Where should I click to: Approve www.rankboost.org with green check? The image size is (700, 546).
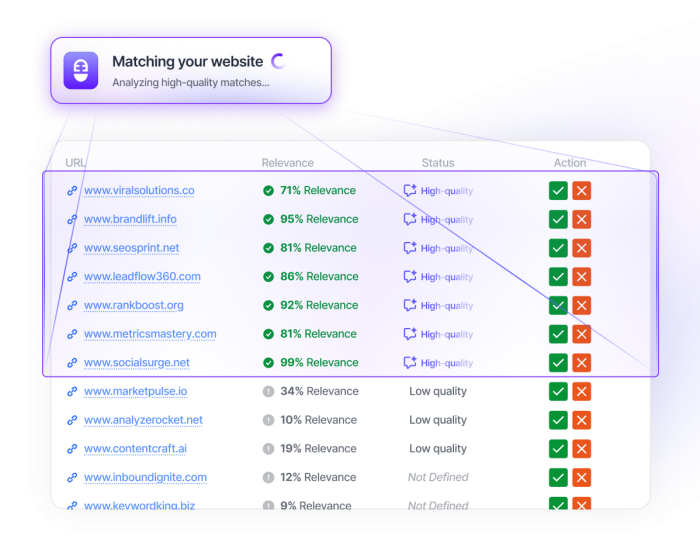point(558,305)
